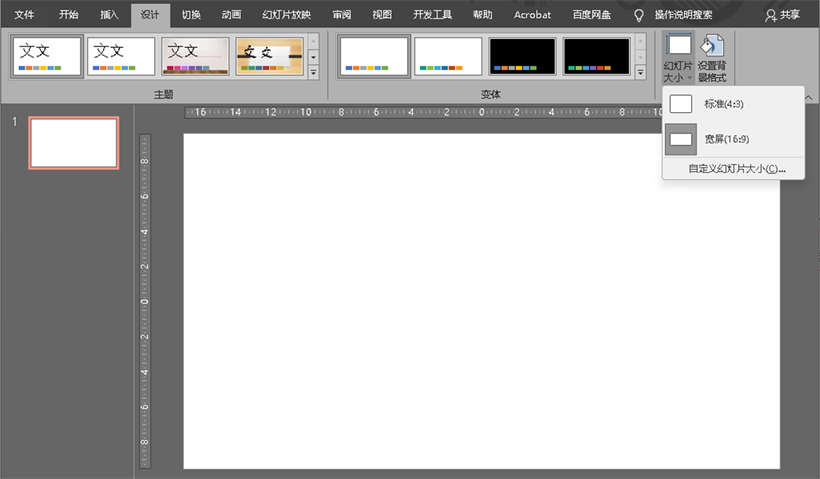820x479 pixels.
Task: Select the solid black variant thumbnail
Action: pyautogui.click(x=522, y=57)
